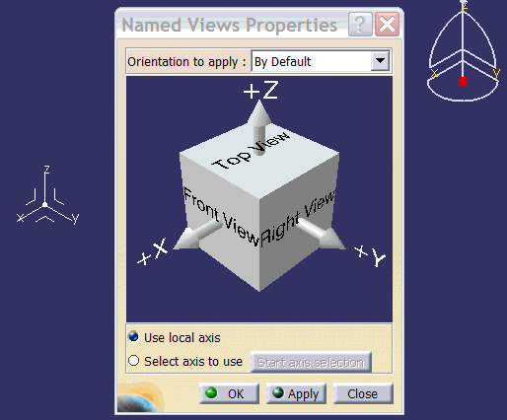Click the +Y axis arrow on the cube
Screen dimensions: 507x420
click(x=323, y=234)
